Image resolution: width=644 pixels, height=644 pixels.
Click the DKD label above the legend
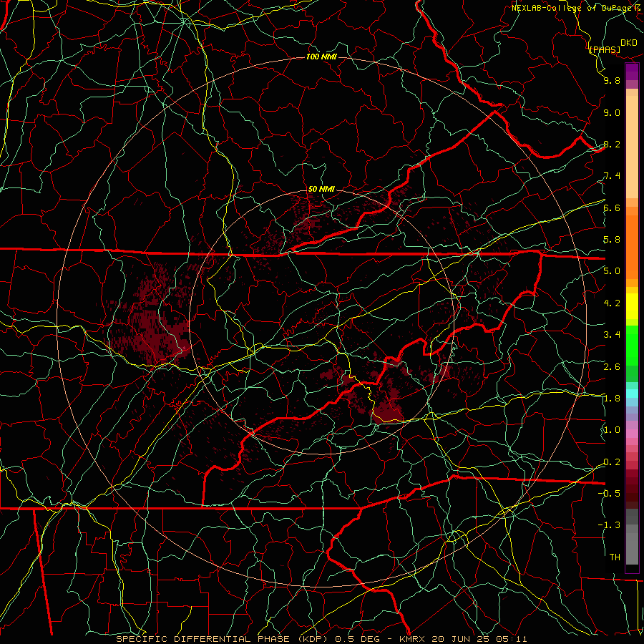tap(628, 43)
